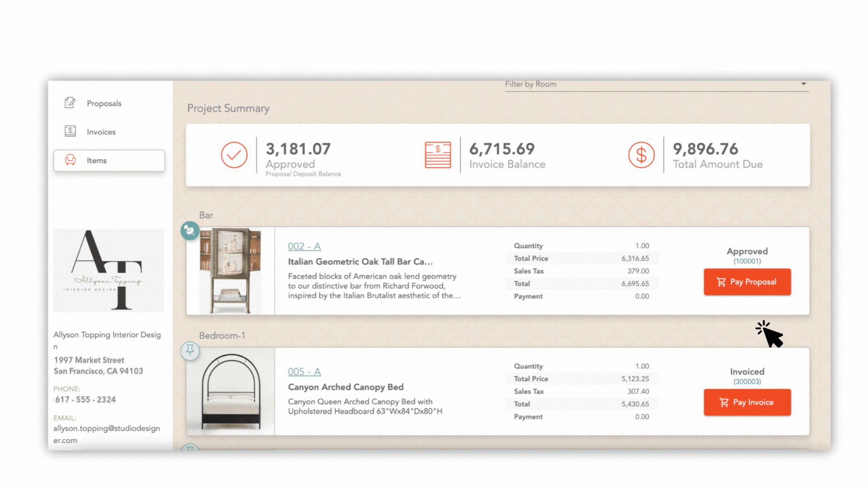Toggle the pin on Bar cabinet item
Screen dimensions: 868x488
pyautogui.click(x=190, y=231)
